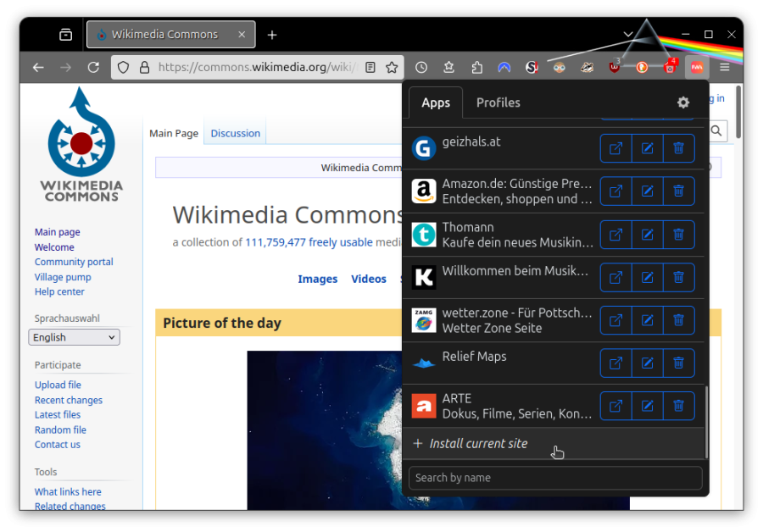Open the Community portal link
The image size is (763, 532).
(74, 262)
